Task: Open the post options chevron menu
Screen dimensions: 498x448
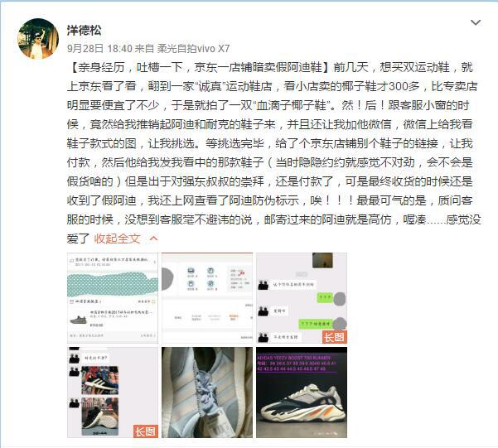Action: pos(475,22)
